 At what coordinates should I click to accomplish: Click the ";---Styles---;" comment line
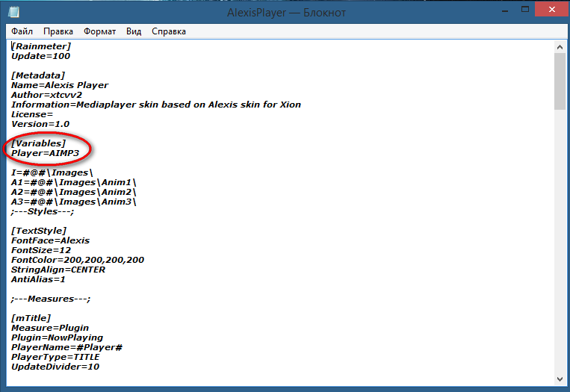tap(43, 211)
